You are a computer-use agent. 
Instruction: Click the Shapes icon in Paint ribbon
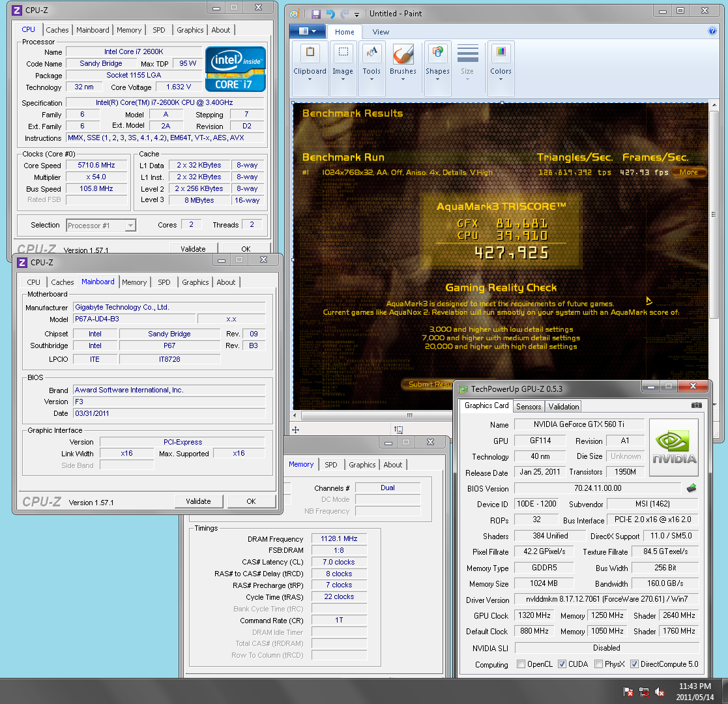[437, 53]
